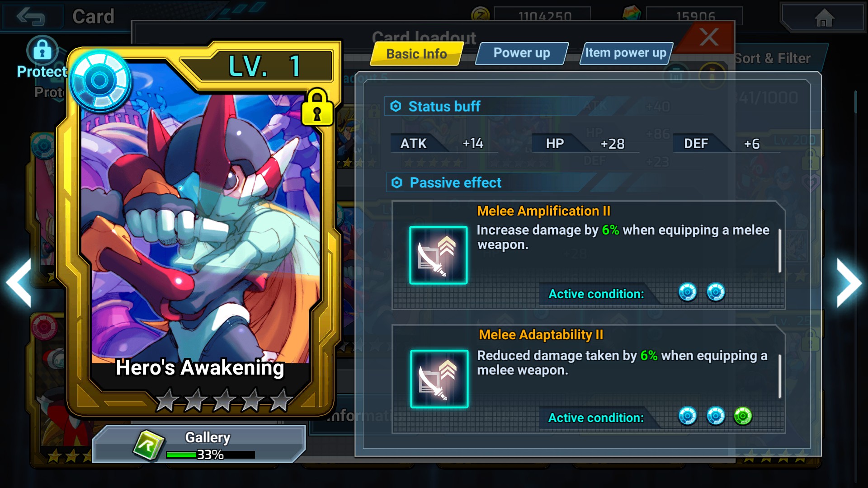Click the blue element badge on card
This screenshot has width=868, height=488.
[x=100, y=81]
